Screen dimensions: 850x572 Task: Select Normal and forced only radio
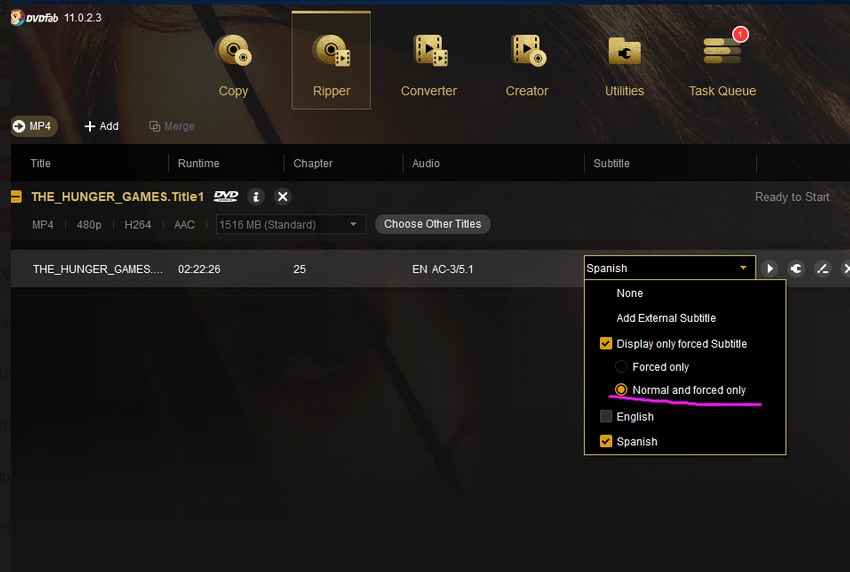point(621,390)
